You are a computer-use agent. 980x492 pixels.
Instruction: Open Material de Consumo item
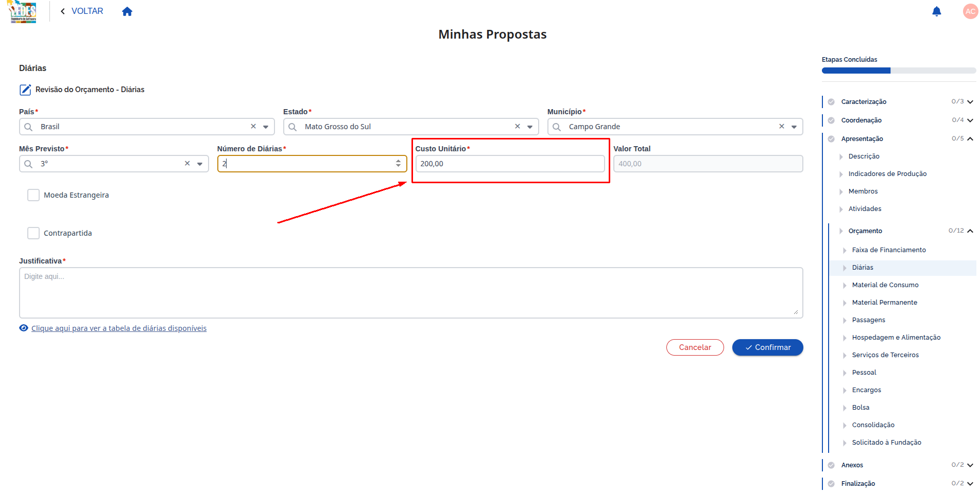tap(885, 285)
